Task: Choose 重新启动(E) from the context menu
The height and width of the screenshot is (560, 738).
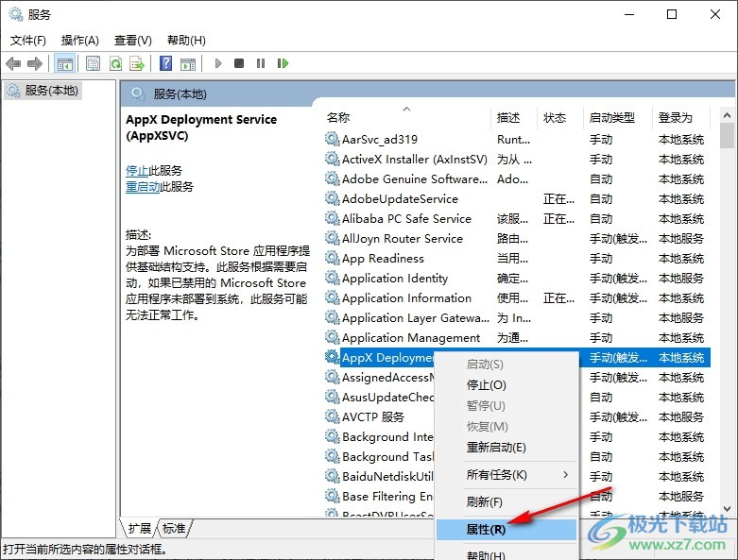Action: click(506, 448)
